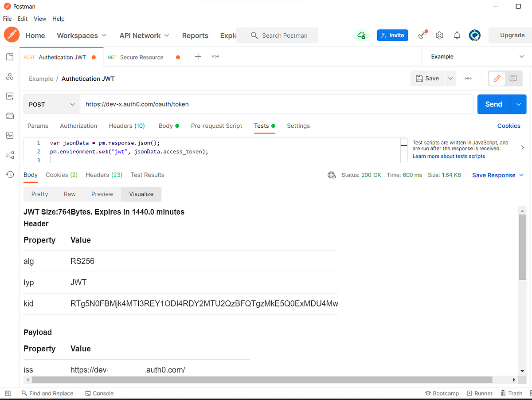Switch to the Raw response view

(x=69, y=194)
